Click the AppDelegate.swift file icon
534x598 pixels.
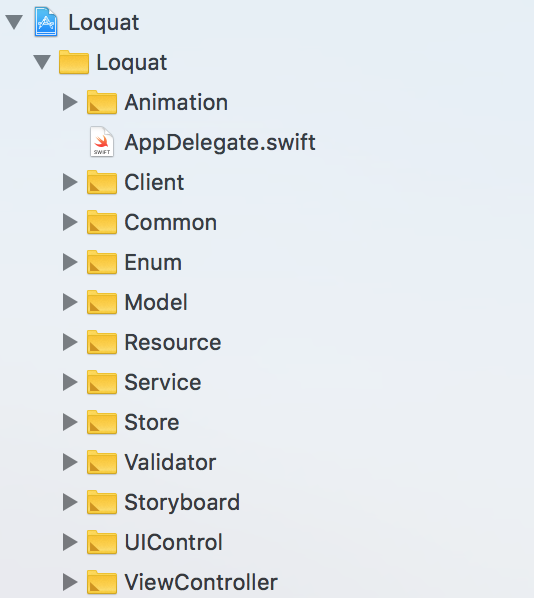(x=102, y=141)
